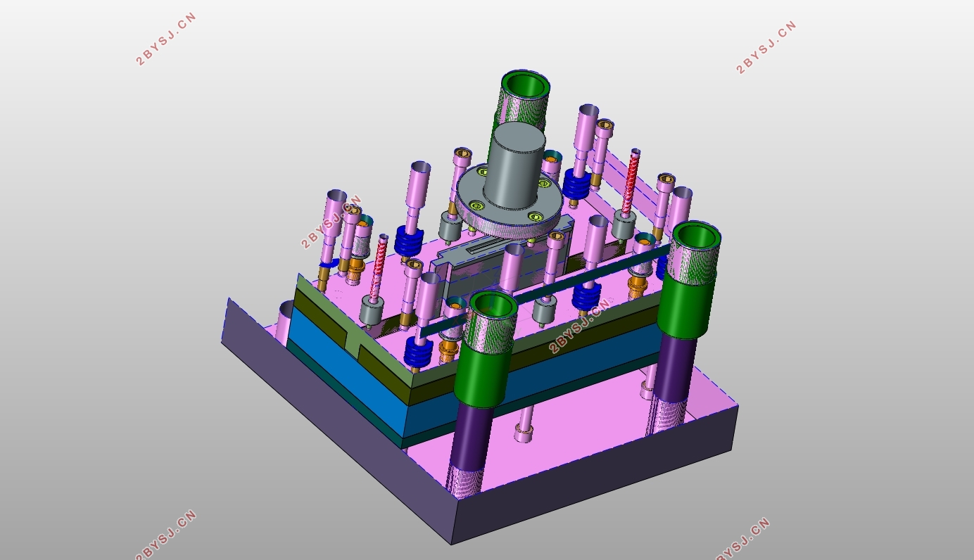Click the top-left 2BYSJ.CN watermark
974x560 pixels.
165,39
